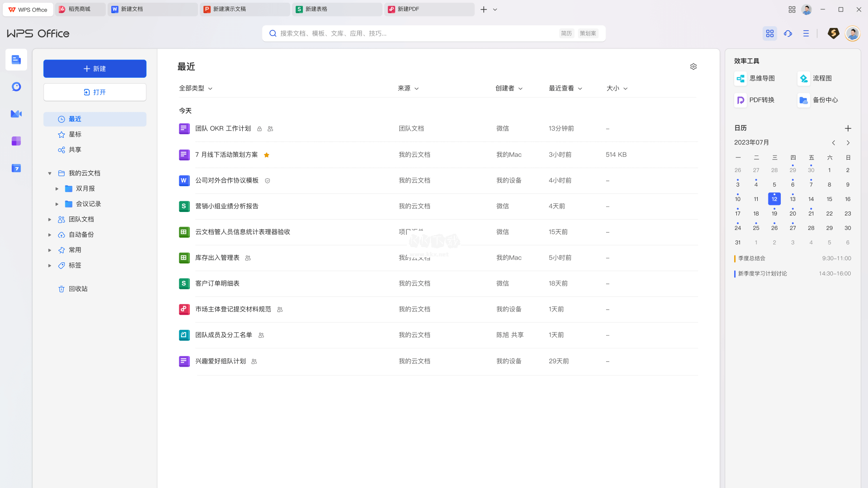868x488 pixels.
Task: Open the 稻壳商城 tab
Action: click(x=80, y=9)
